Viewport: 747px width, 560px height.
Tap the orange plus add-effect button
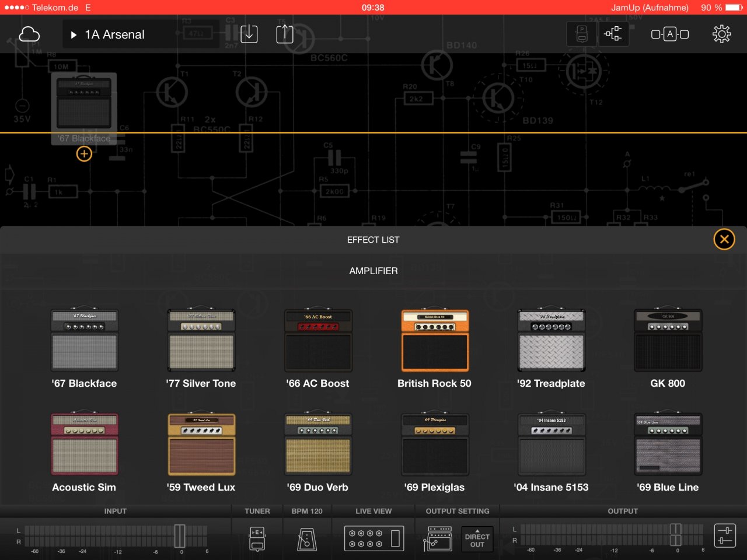84,154
